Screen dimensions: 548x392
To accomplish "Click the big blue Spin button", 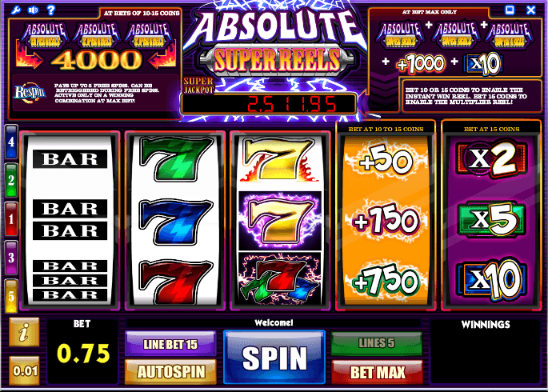I will 274,357.
